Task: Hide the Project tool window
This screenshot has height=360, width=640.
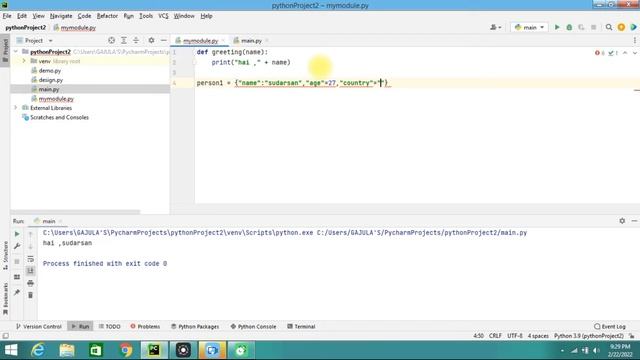Action: pos(164,40)
